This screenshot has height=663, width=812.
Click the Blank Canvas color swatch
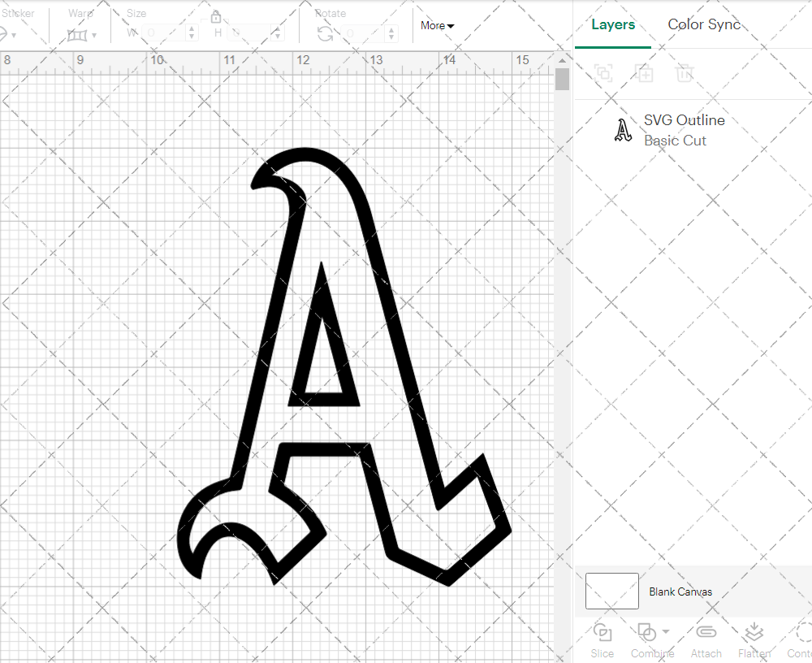612,591
